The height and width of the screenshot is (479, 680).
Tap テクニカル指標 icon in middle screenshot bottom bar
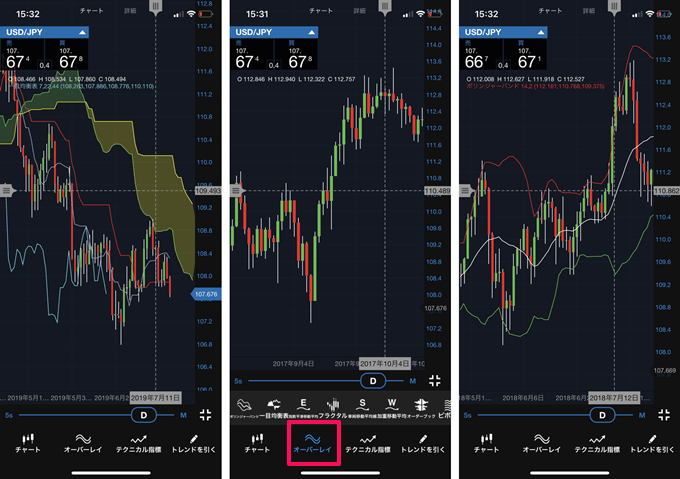[x=368, y=443]
